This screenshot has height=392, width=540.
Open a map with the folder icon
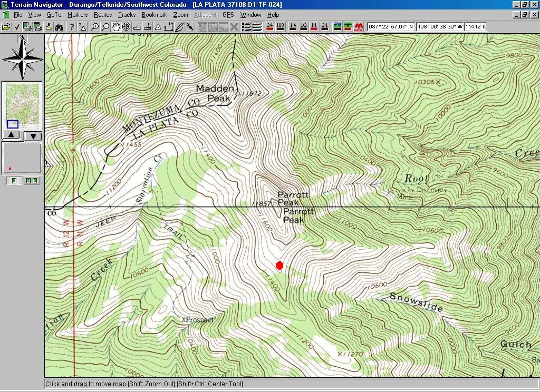click(x=6, y=27)
